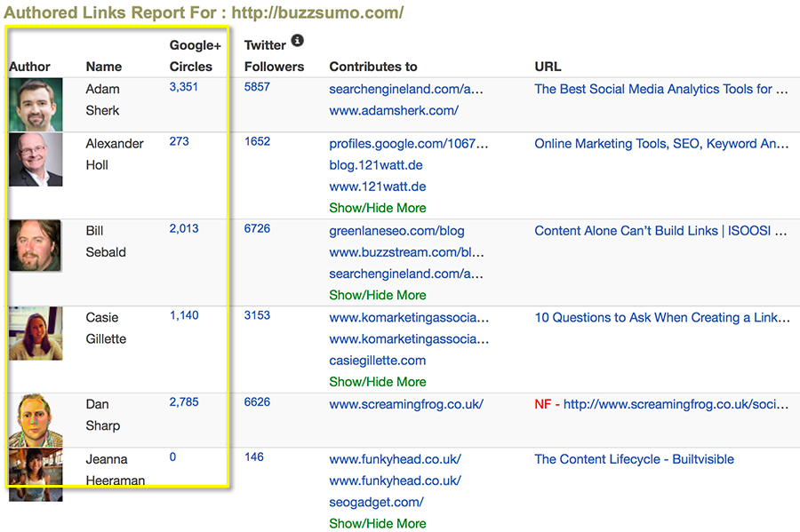Open The Content Lifecycle - Builtvisible link
This screenshot has width=800, height=532.
pos(634,459)
